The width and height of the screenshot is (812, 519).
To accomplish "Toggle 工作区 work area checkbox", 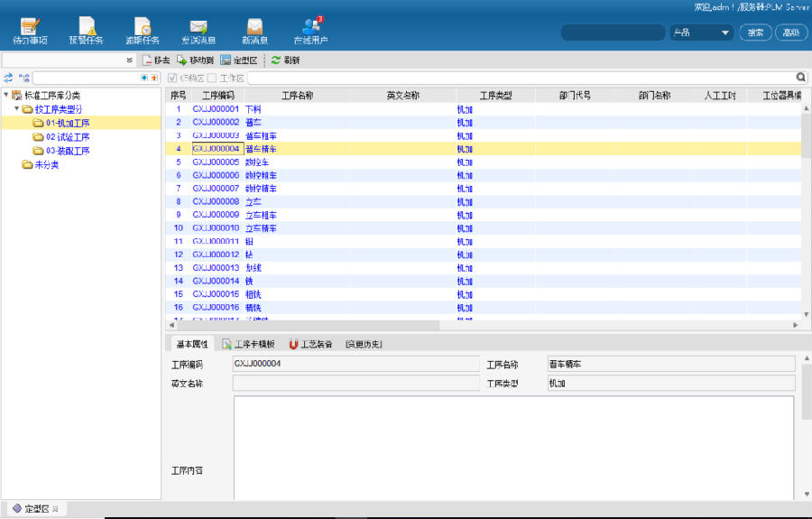I will coord(212,79).
